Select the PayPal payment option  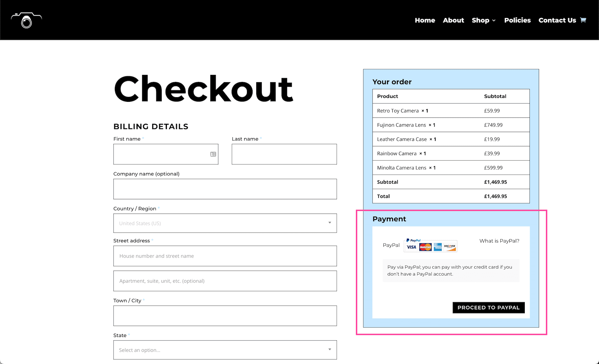391,245
